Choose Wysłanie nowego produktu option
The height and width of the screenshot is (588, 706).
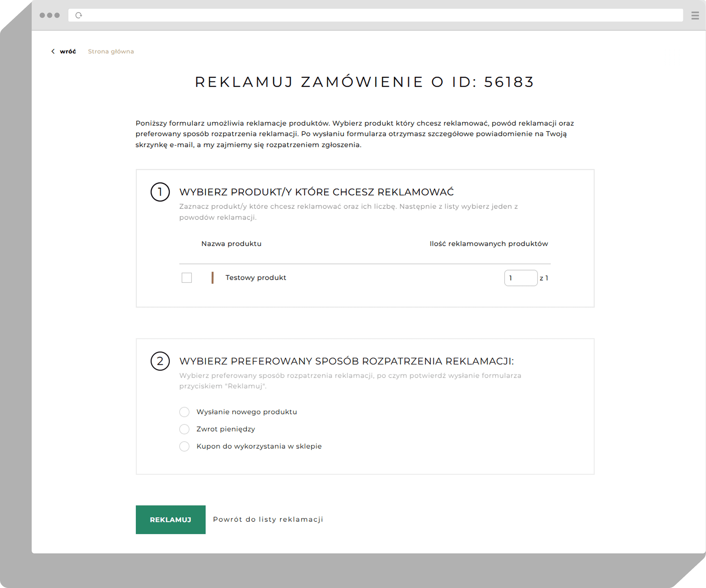click(184, 412)
